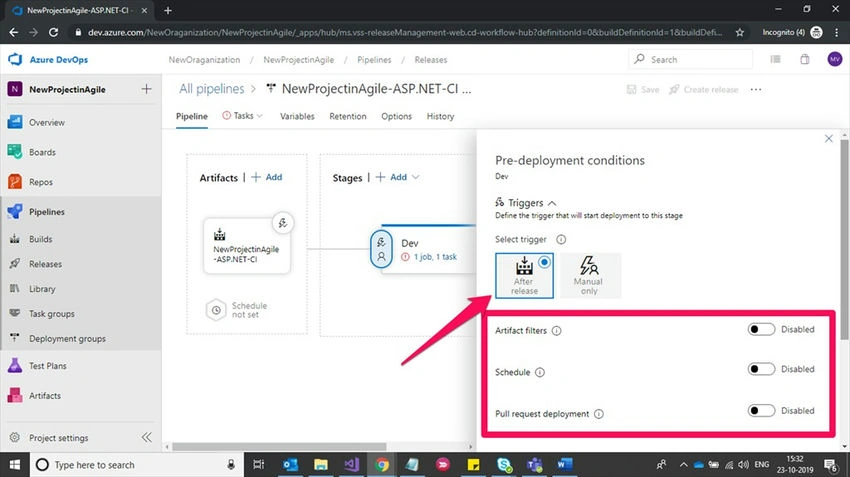The image size is (850, 477).
Task: Click the Save button
Action: (x=643, y=89)
